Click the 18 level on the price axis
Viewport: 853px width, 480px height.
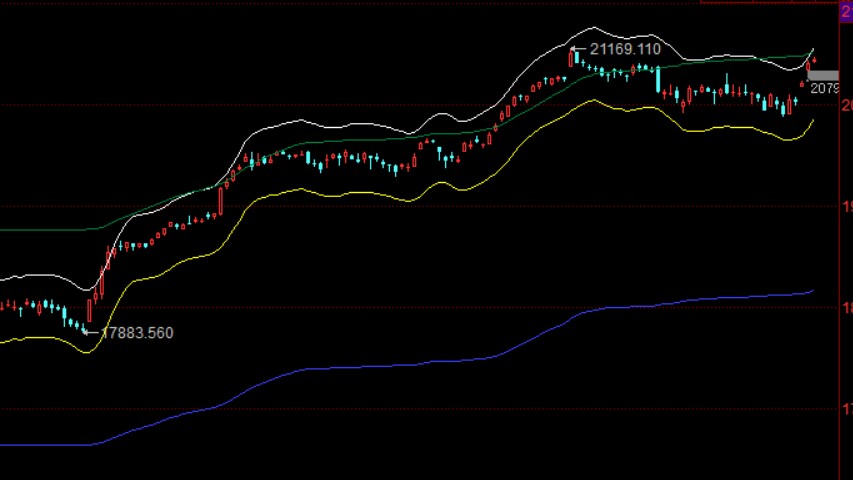pyautogui.click(x=846, y=307)
